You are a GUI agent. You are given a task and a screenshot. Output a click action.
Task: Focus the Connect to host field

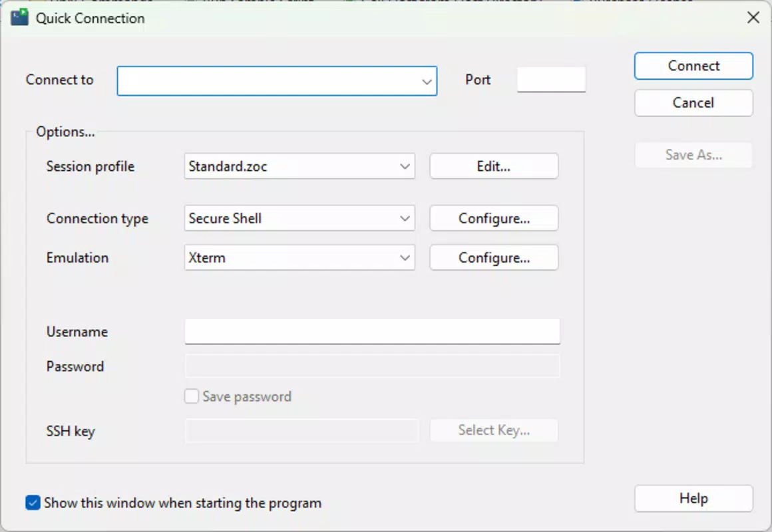point(277,80)
